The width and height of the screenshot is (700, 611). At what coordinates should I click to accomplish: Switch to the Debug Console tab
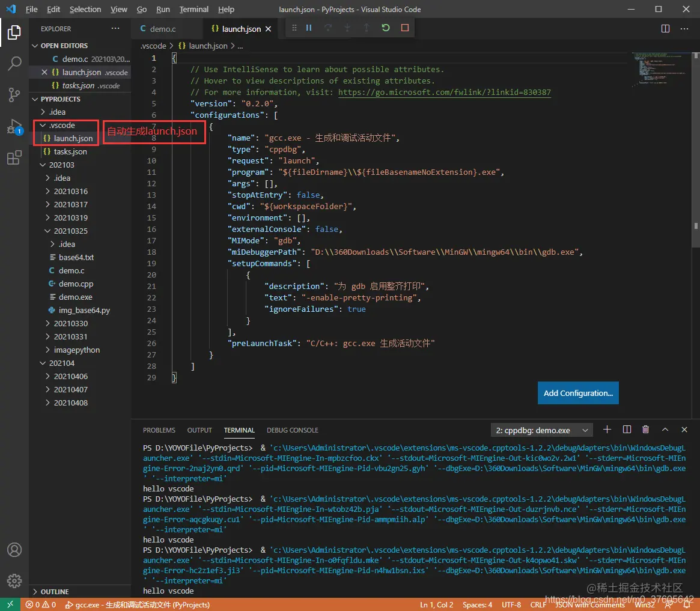coord(292,430)
